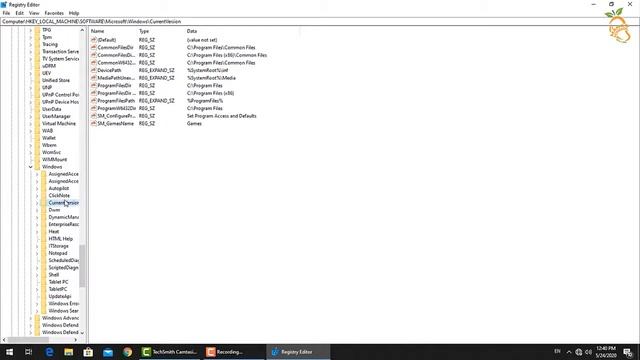Select the ClickNote folder icon
The image size is (640, 360).
click(44, 196)
